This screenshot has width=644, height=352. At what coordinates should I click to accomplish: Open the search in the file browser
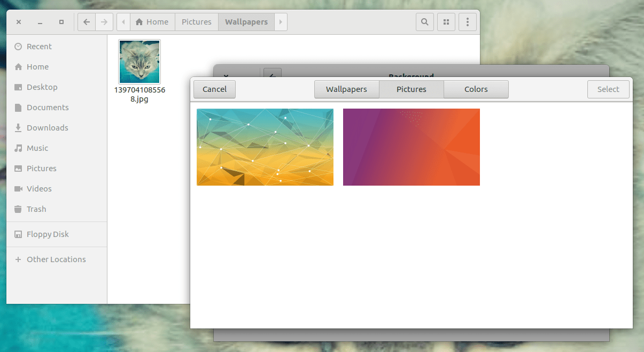tap(424, 22)
